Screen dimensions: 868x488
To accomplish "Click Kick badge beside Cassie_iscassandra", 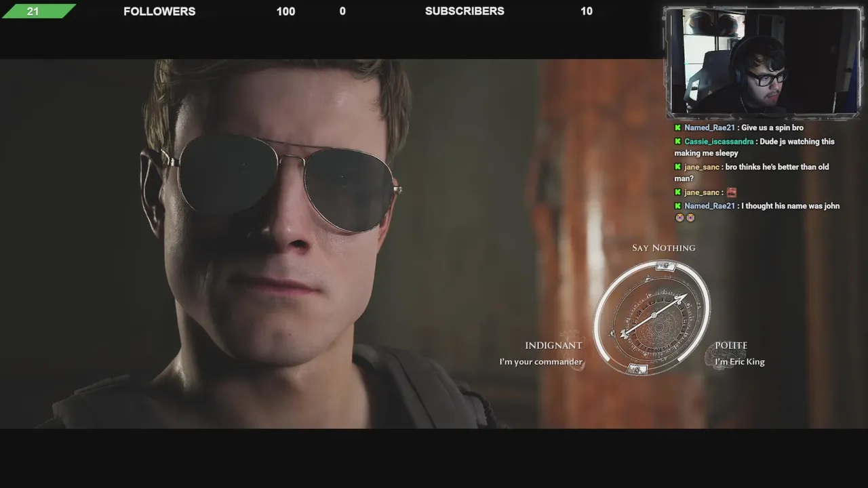I will tap(677, 142).
